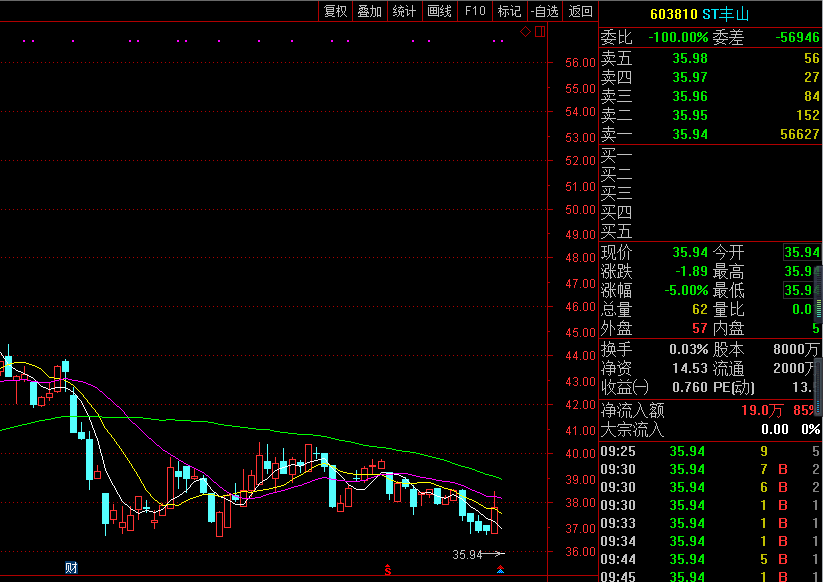Toggle -自选 to remove from watchlist
The width and height of the screenshot is (823, 582).
[544, 11]
